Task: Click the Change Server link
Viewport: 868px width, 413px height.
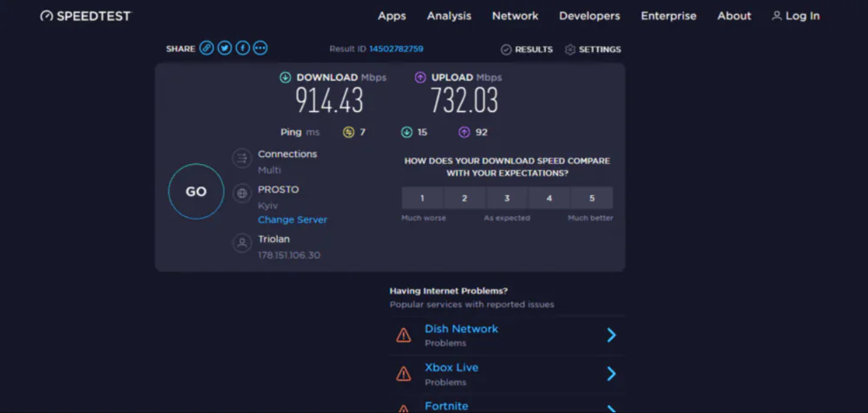Action: pos(293,220)
